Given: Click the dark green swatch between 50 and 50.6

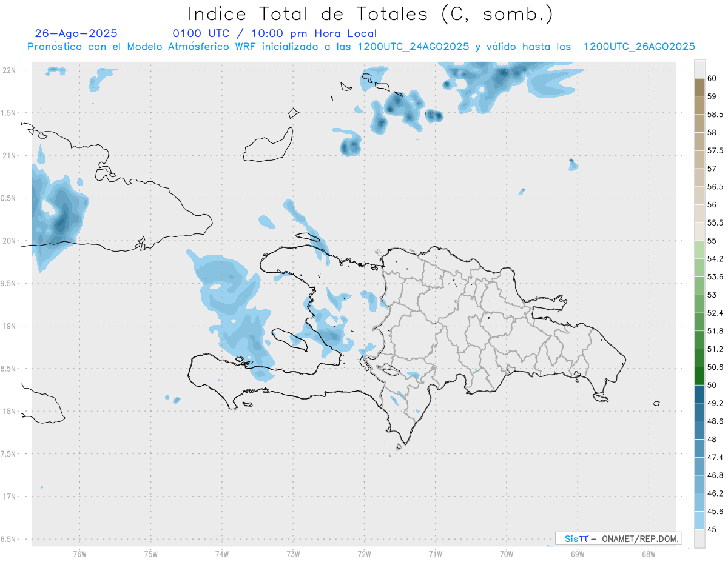Looking at the screenshot, I should [x=699, y=376].
